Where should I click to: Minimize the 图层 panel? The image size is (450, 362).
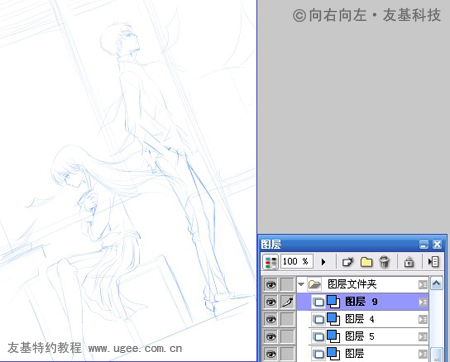pos(424,244)
